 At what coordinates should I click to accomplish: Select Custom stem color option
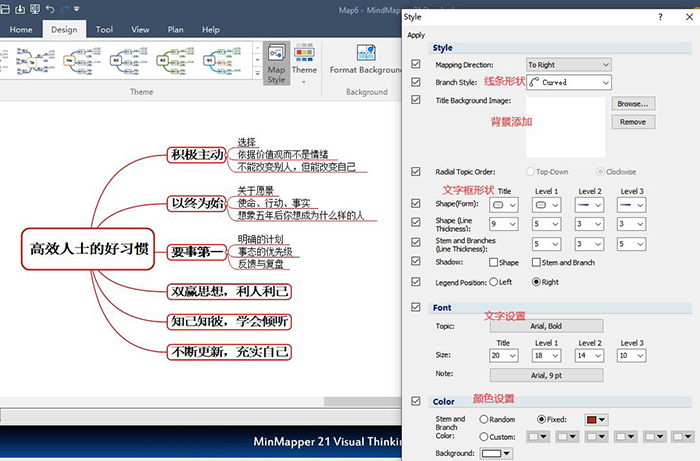[x=483, y=437]
